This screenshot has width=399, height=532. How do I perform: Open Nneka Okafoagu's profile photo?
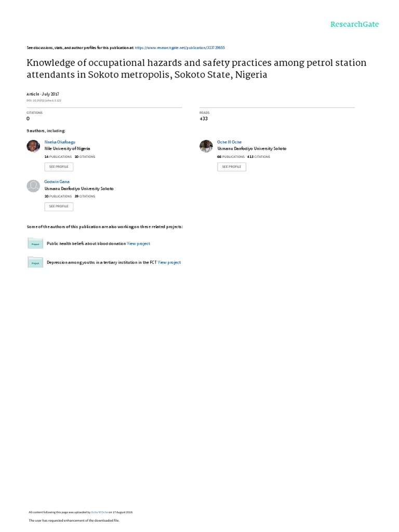[x=33, y=146]
